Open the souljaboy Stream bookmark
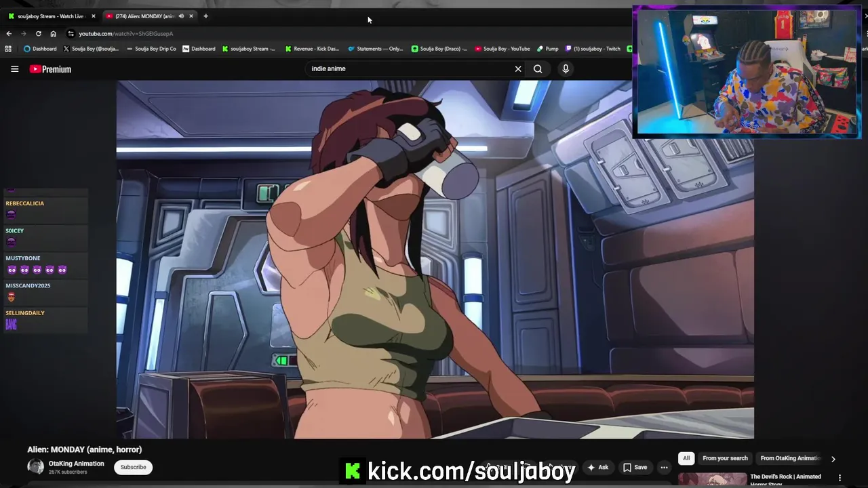Viewport: 868px width, 488px height. tap(249, 49)
